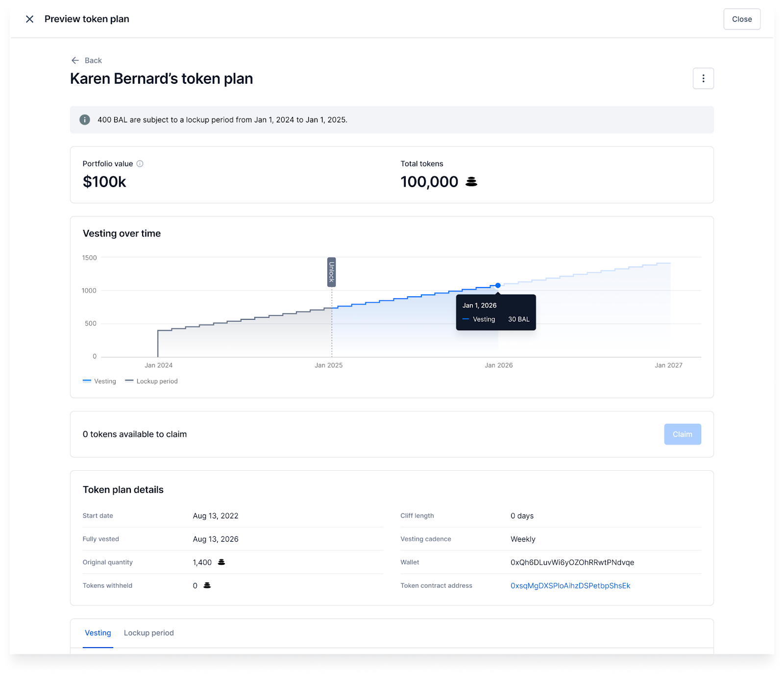The height and width of the screenshot is (675, 784).
Task: Open the token plan actions dropdown
Action: (703, 78)
